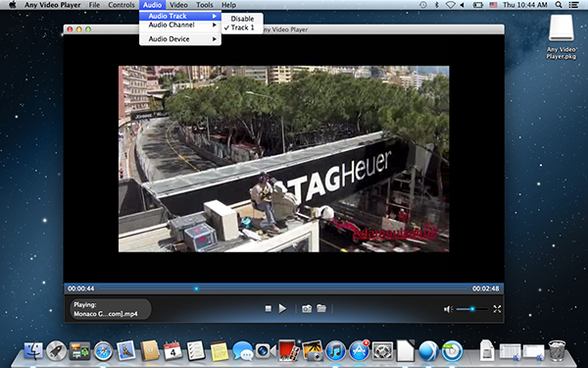Viewport: 588px width, 368px height.
Task: Click the Bluetooth status icon
Action: (436, 5)
